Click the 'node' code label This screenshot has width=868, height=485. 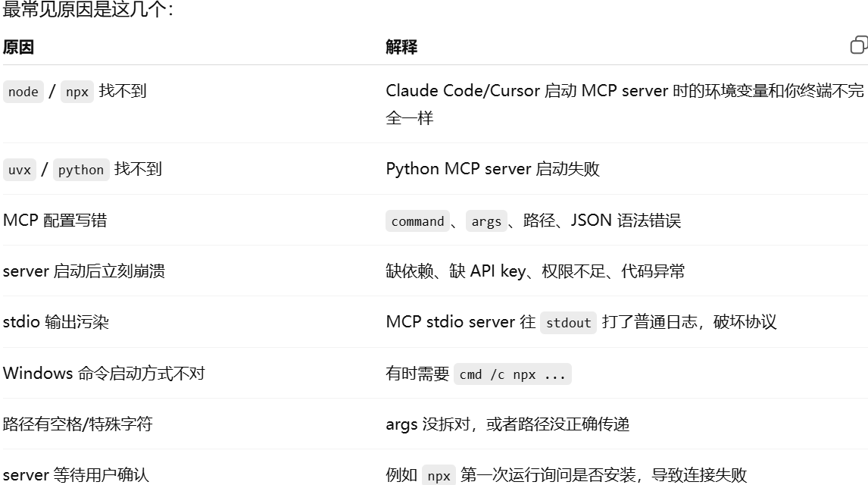[23, 92]
